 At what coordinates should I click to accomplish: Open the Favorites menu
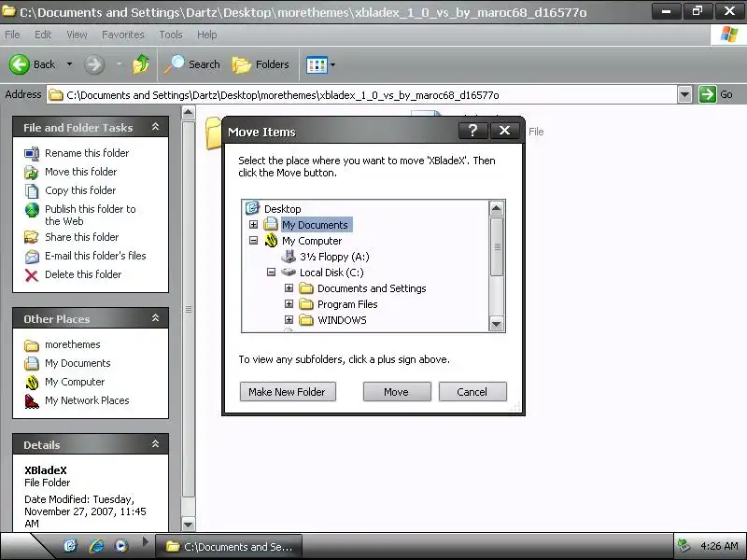[x=123, y=35]
